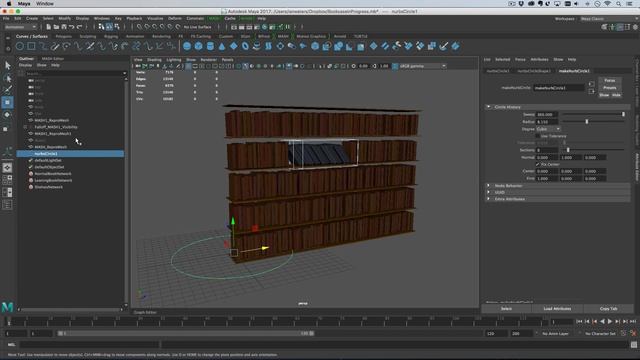The image size is (640, 360).
Task: Open the Modify menu in menu bar
Action: [x=64, y=19]
